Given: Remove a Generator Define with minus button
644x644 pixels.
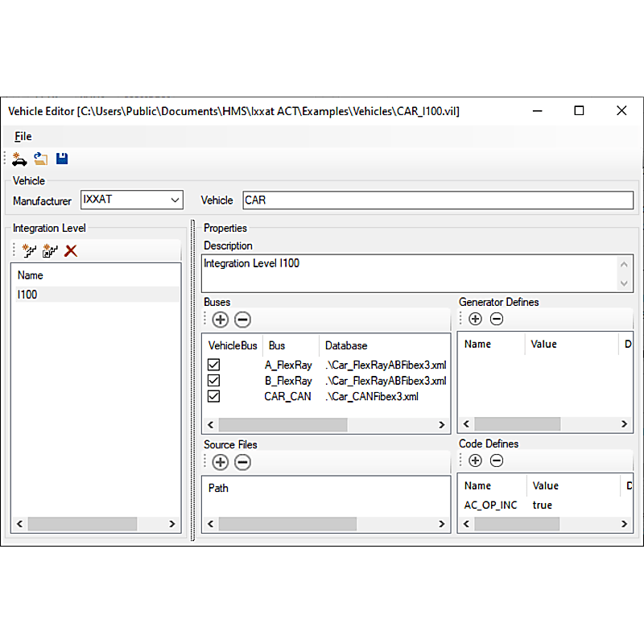Looking at the screenshot, I should 496,319.
